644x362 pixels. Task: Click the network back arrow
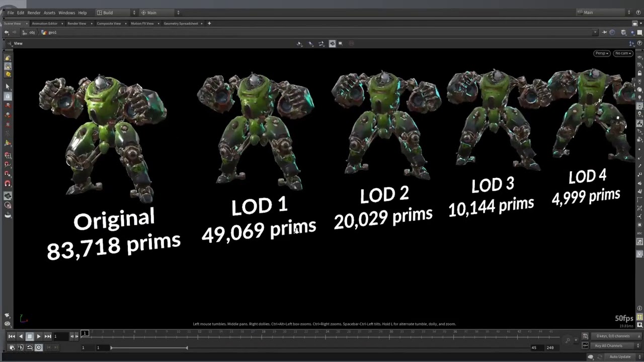tap(7, 33)
